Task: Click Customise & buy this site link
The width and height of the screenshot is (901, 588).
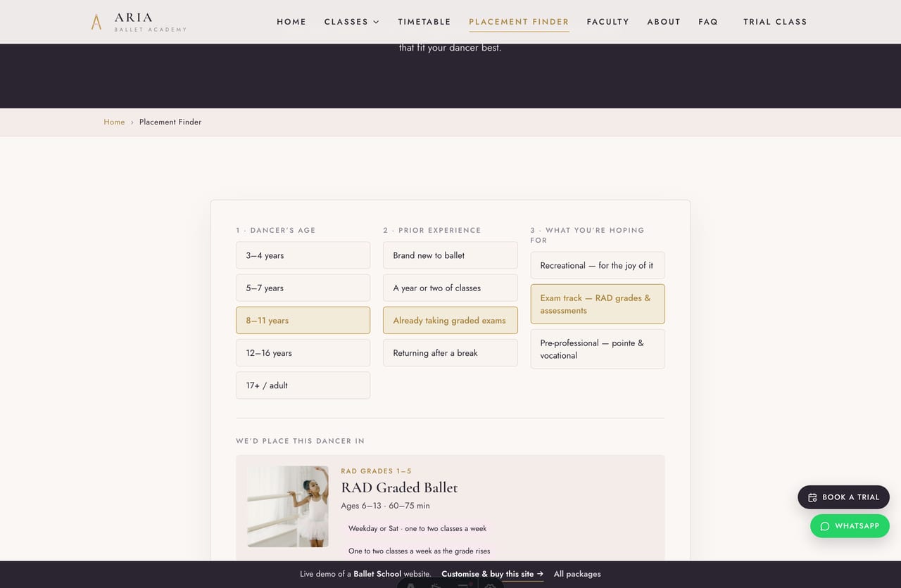Action: tap(492, 574)
